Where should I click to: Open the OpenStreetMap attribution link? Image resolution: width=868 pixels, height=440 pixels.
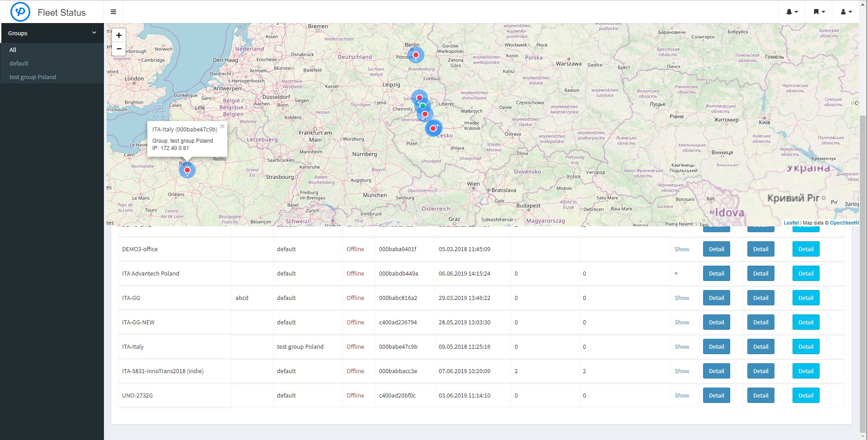pos(844,223)
